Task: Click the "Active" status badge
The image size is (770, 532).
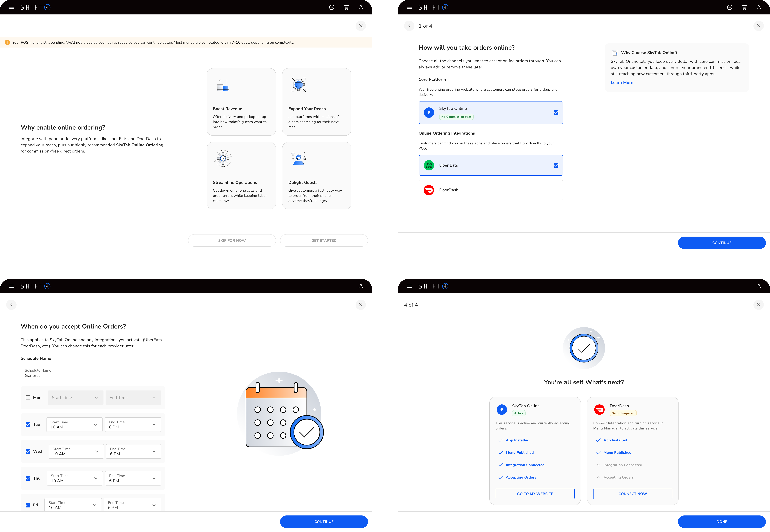Action: point(519,413)
